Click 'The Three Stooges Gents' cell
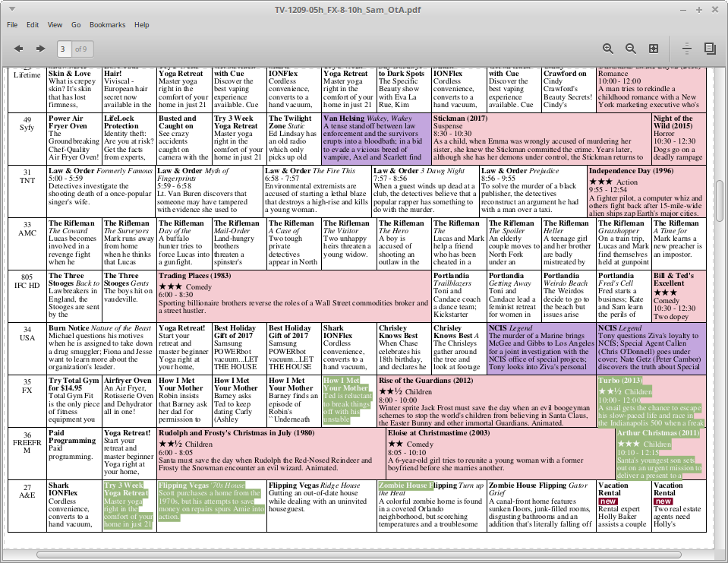 point(130,296)
